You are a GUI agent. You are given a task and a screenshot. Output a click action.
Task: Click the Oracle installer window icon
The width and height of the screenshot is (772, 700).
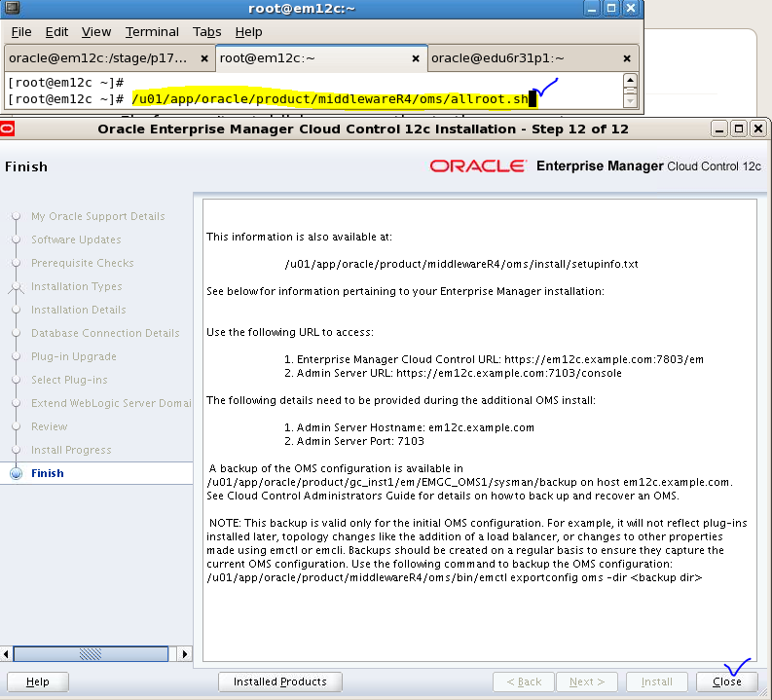tap(8, 129)
